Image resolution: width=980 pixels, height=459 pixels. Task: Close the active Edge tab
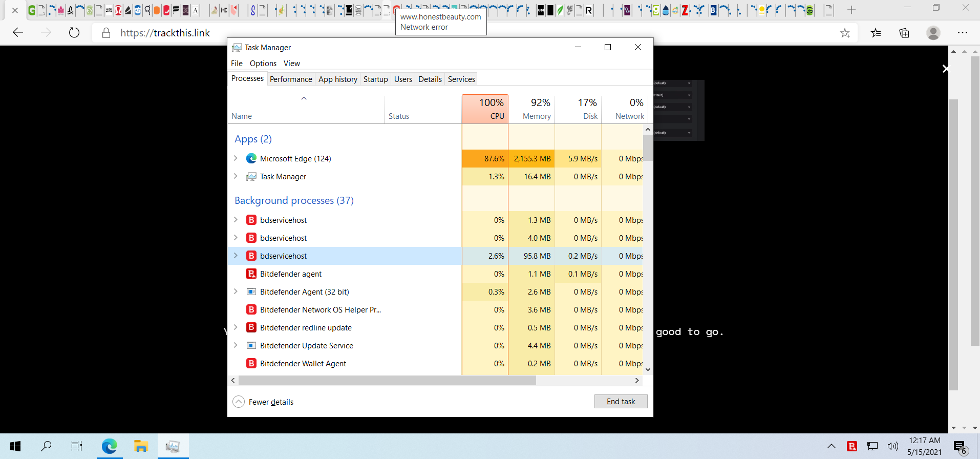click(x=15, y=10)
